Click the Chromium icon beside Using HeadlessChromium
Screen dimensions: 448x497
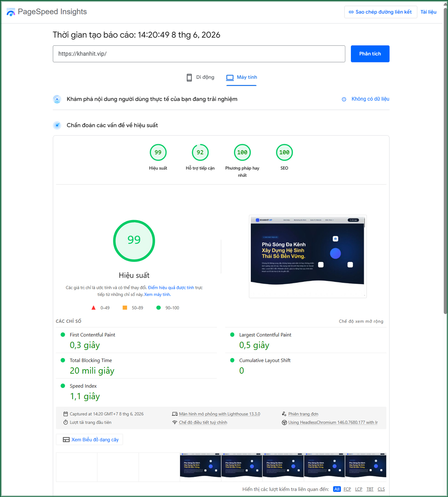click(284, 422)
